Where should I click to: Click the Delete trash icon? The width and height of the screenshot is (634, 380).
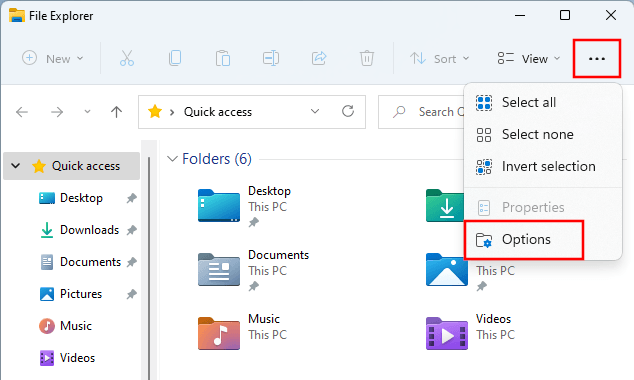pos(367,59)
